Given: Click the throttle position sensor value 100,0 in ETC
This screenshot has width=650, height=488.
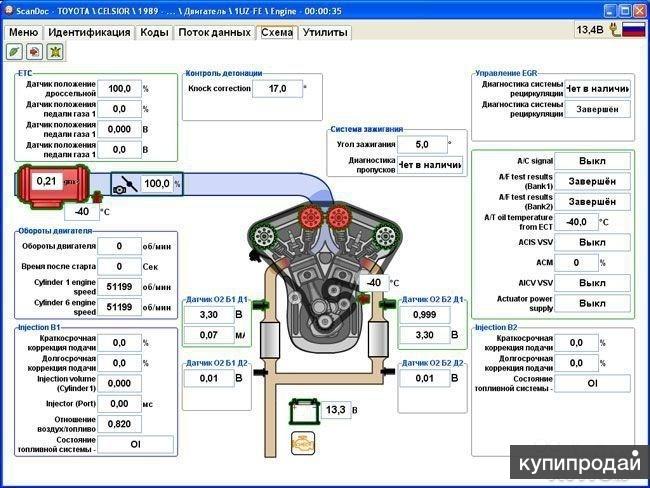Looking at the screenshot, I should coord(119,89).
